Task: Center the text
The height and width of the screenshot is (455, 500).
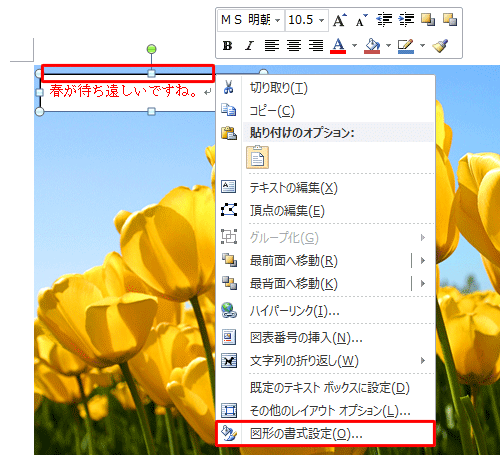Action: coord(294,46)
